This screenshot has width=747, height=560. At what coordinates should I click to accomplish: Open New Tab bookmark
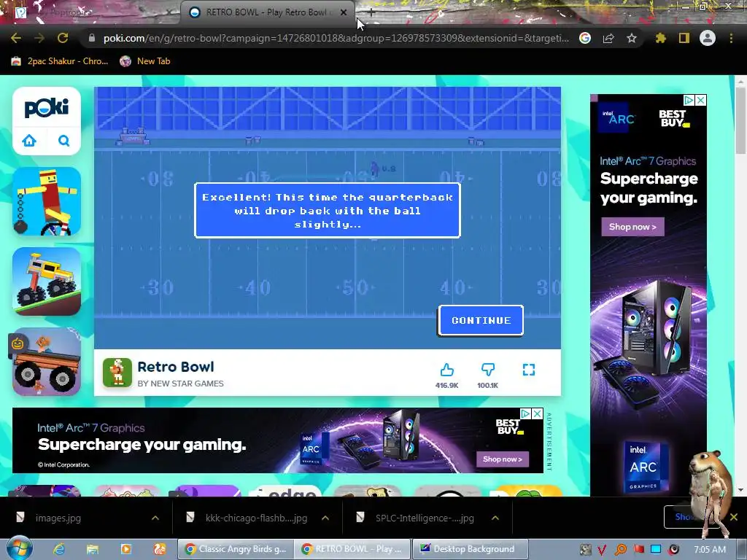(145, 61)
